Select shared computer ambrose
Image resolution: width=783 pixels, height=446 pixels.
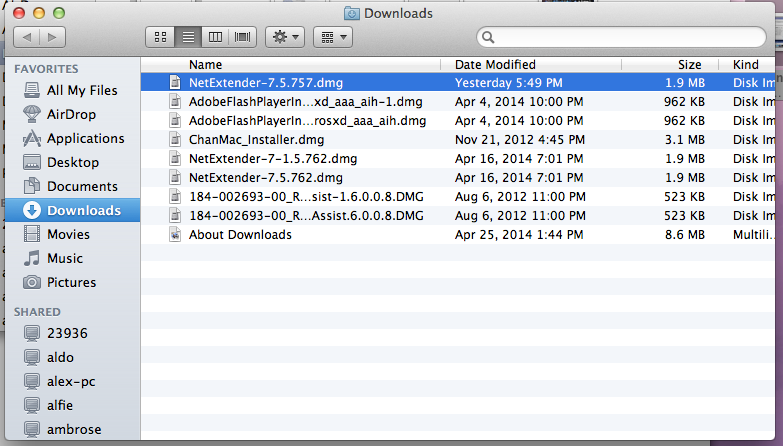click(x=73, y=429)
